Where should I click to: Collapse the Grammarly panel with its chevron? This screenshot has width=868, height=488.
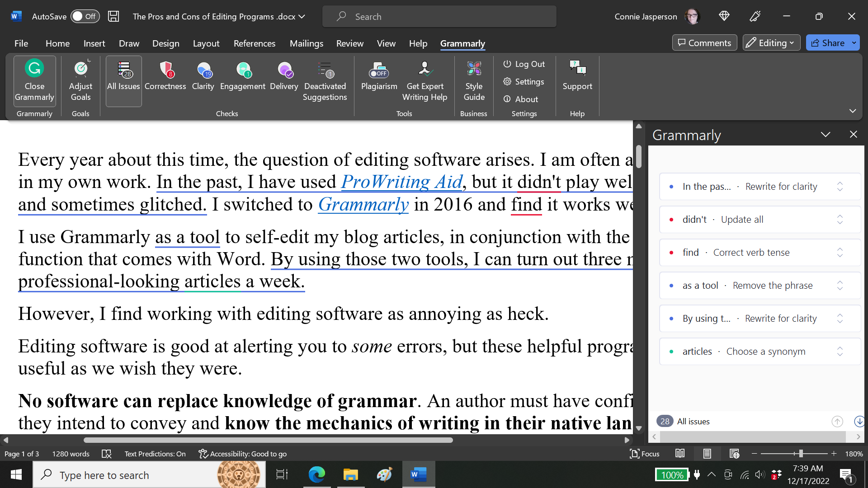click(826, 134)
